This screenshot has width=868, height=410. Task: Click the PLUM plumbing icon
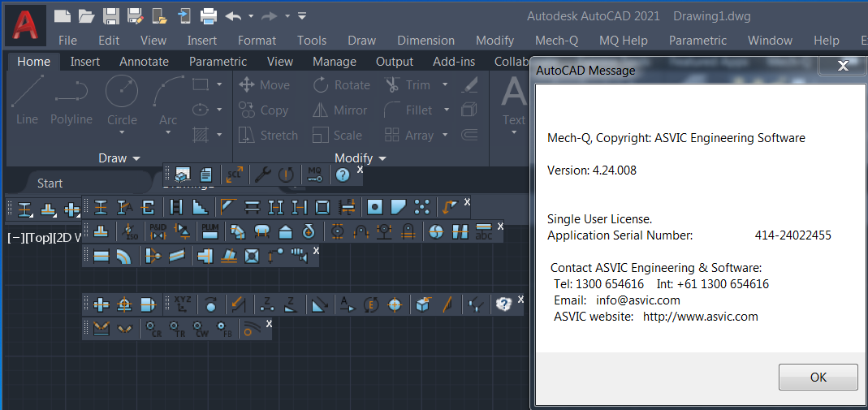tap(209, 231)
